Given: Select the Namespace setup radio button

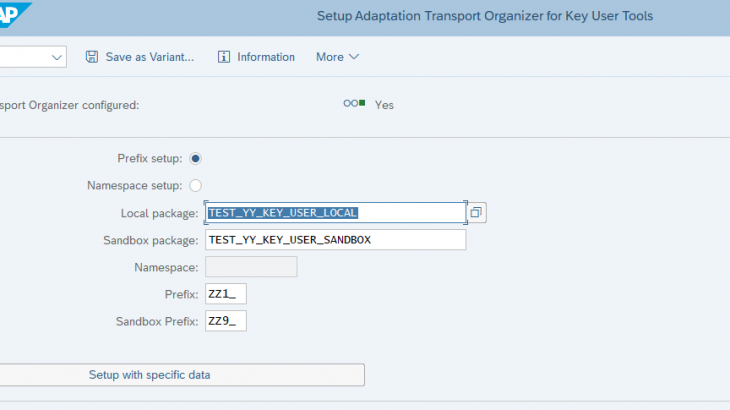Looking at the screenshot, I should pos(195,185).
